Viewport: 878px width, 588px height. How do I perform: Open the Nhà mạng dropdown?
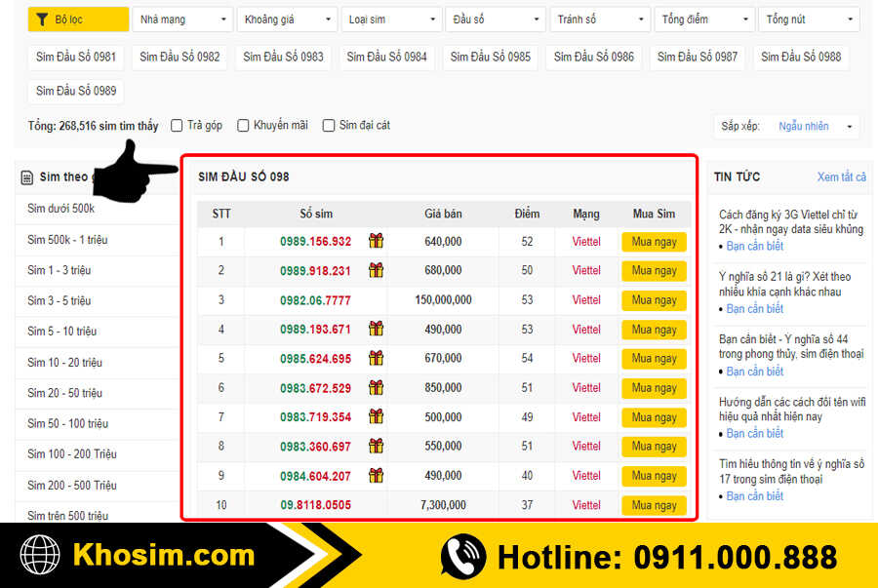182,20
